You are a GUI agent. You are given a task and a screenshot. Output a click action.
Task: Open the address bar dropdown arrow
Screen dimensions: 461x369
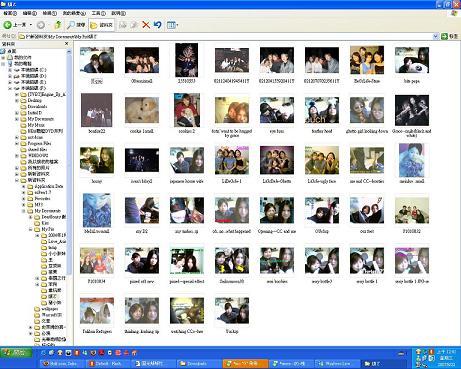point(435,36)
